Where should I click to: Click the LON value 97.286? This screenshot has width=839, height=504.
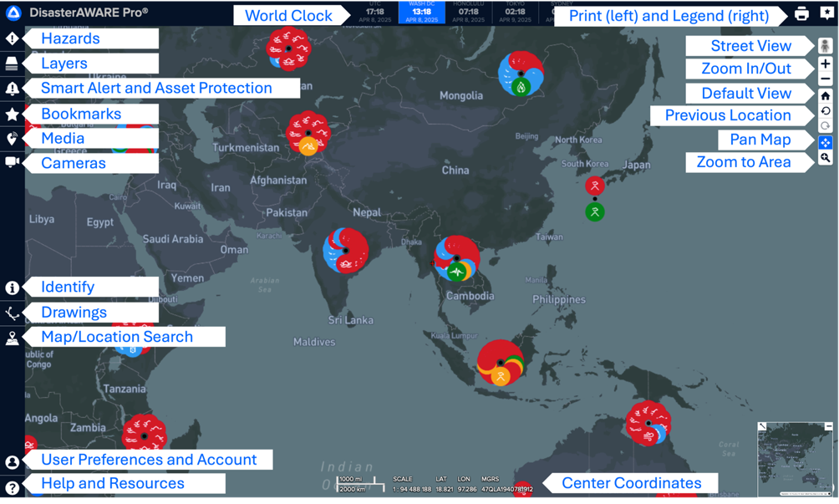pyautogui.click(x=467, y=489)
